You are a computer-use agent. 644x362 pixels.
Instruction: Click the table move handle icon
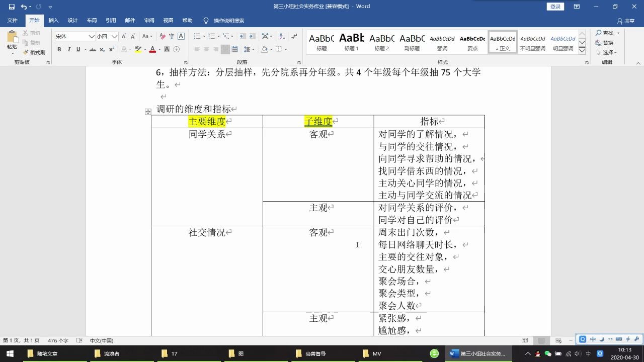coord(148,112)
